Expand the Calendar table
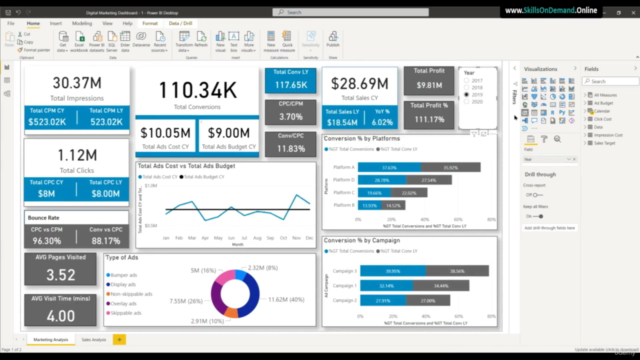This screenshot has height=360, width=640. point(585,111)
